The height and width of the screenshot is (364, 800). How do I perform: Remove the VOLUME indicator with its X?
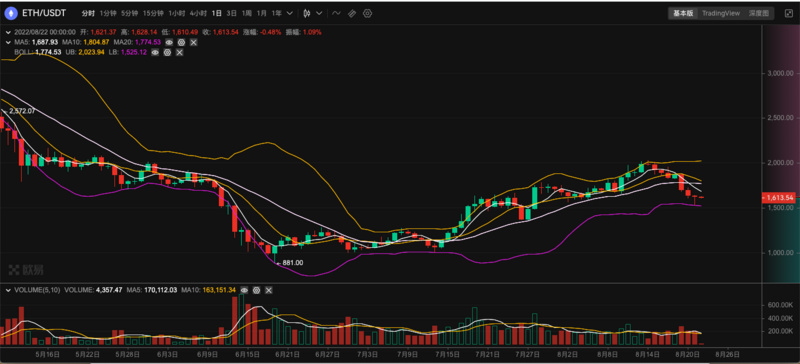[x=269, y=290]
